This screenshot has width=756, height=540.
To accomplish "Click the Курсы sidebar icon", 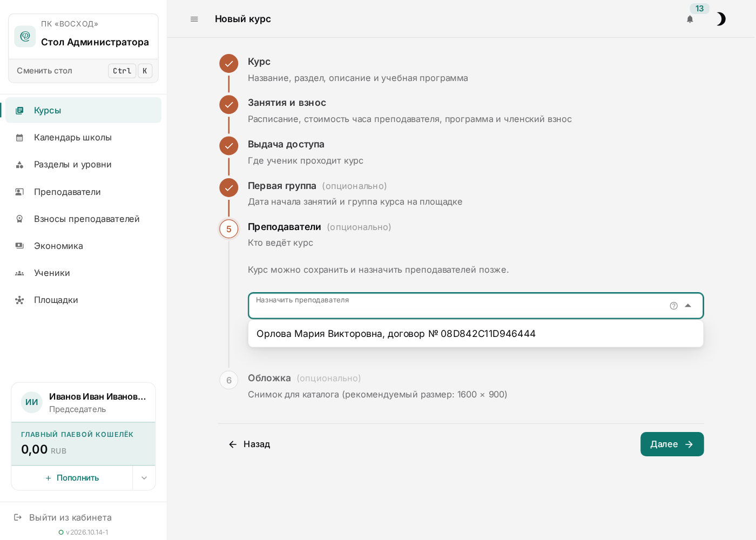I will tap(19, 110).
